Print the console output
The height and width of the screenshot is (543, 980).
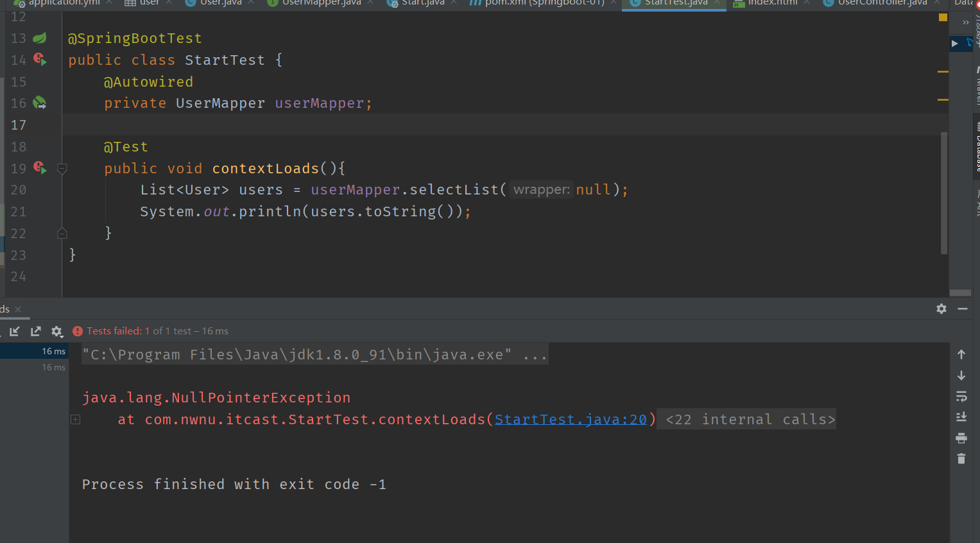click(961, 438)
